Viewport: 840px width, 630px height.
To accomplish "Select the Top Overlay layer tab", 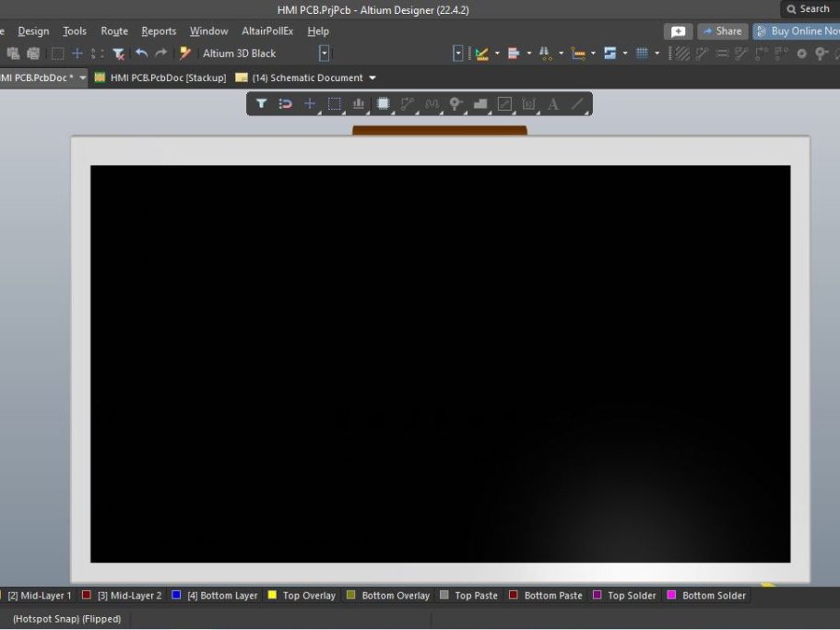I will click(x=302, y=595).
